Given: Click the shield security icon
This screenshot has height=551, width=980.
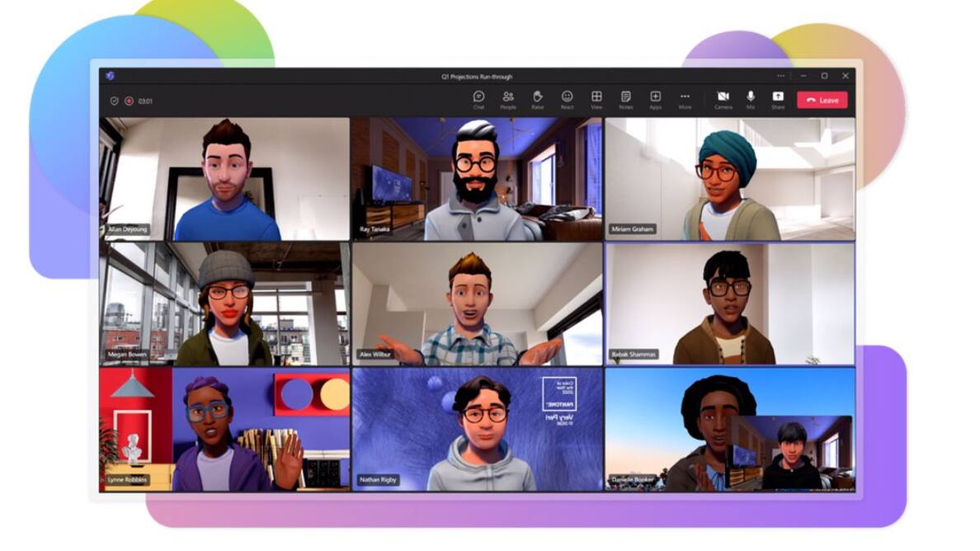Looking at the screenshot, I should (115, 101).
